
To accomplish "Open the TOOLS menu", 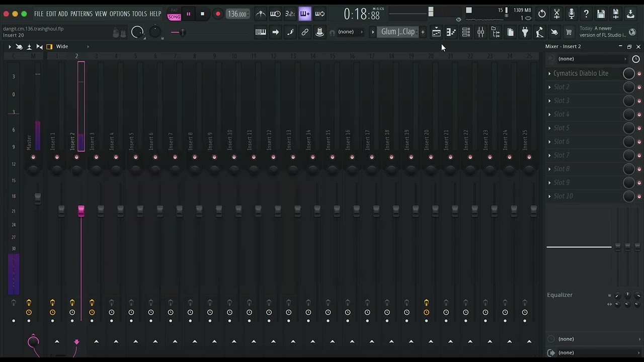I will (139, 14).
